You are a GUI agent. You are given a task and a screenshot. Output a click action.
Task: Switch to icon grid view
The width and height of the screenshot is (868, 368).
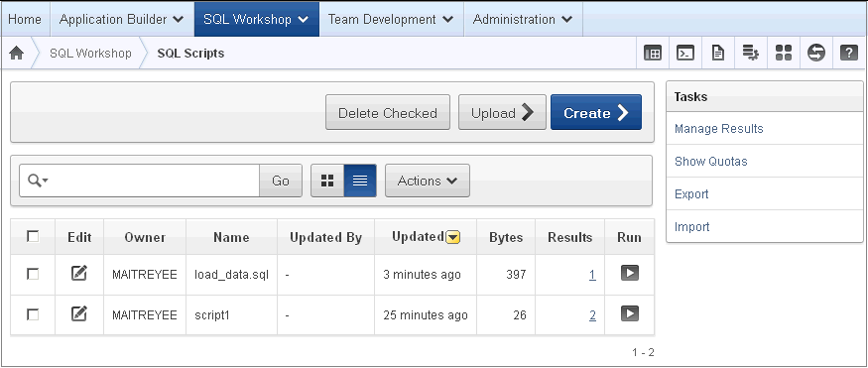327,181
